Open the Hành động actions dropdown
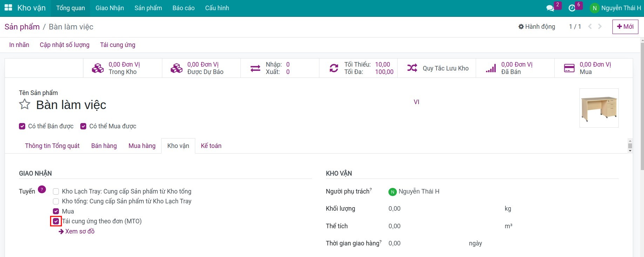The image size is (644, 257). [x=537, y=27]
